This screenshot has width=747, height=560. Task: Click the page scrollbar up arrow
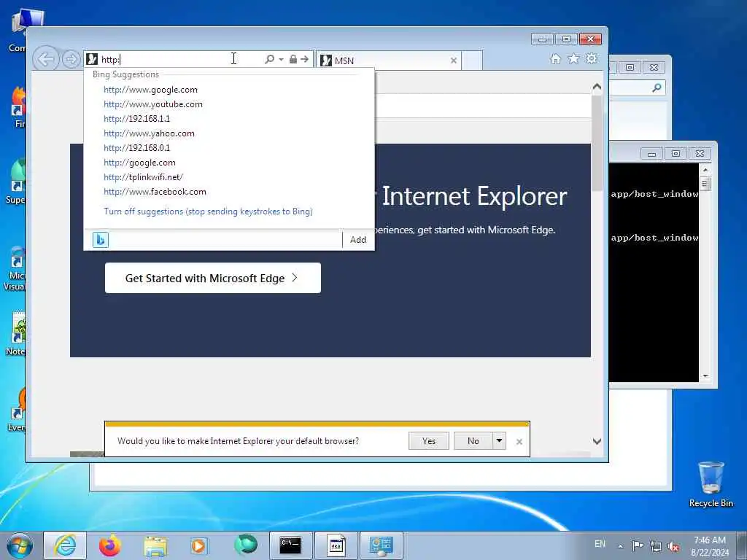tap(597, 87)
